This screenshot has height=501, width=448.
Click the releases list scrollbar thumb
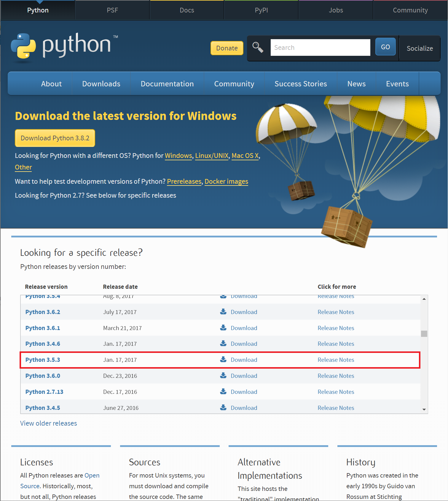point(424,334)
